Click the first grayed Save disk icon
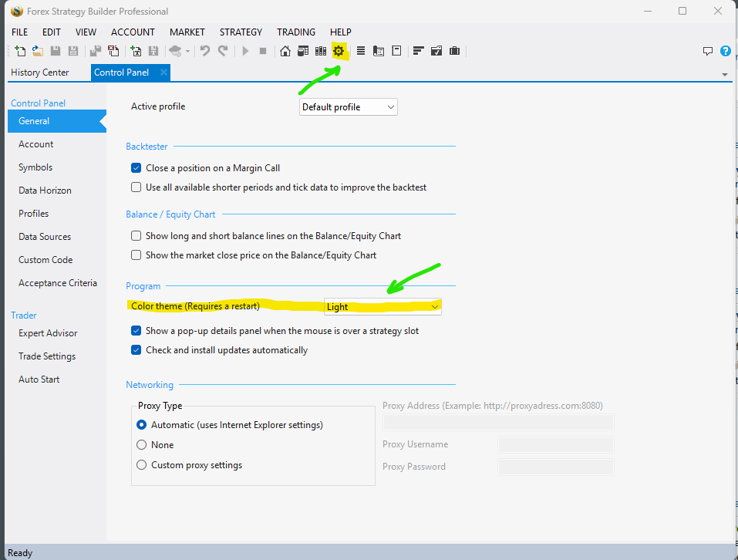 click(x=56, y=51)
